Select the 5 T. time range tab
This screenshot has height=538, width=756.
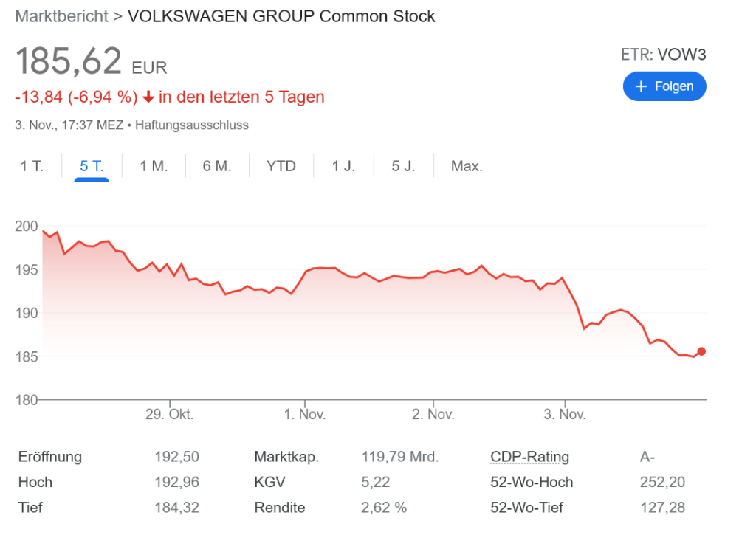coord(91,166)
